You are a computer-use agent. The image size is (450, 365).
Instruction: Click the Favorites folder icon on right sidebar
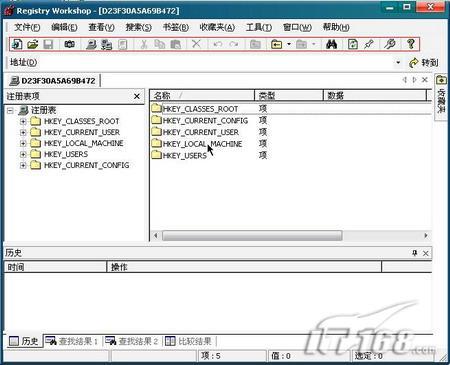(441, 80)
